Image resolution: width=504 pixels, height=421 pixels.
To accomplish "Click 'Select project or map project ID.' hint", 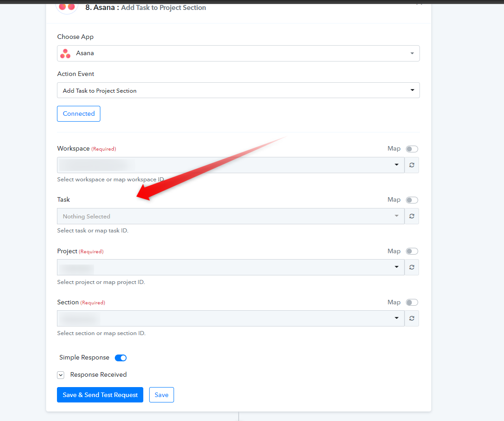I will (x=101, y=282).
